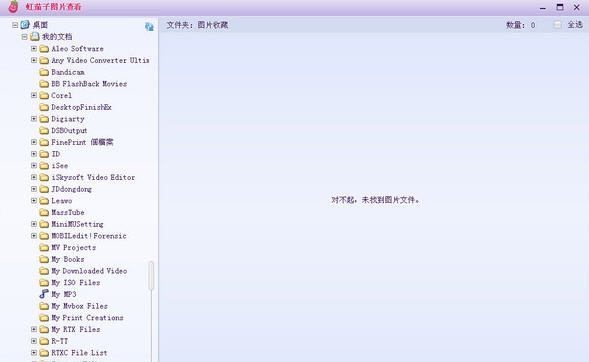Expand the Leawo folder node
Screen dimensions: 589x362
point(34,201)
